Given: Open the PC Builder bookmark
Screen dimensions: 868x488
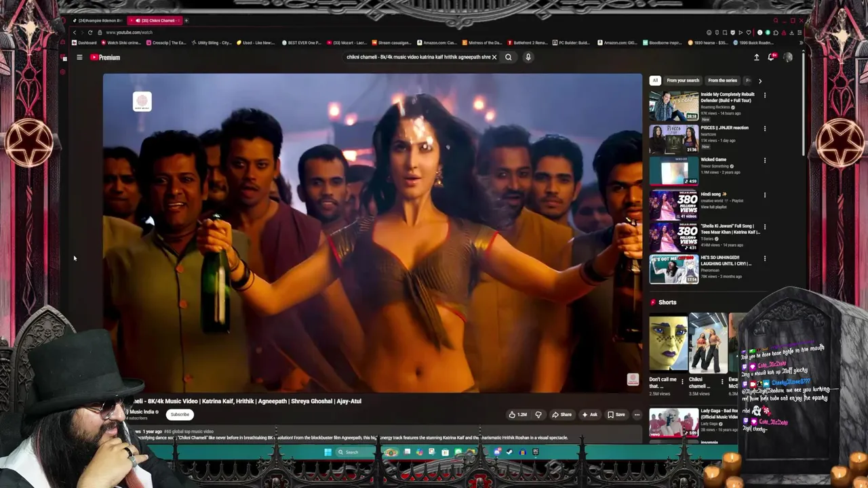Looking at the screenshot, I should pyautogui.click(x=571, y=43).
